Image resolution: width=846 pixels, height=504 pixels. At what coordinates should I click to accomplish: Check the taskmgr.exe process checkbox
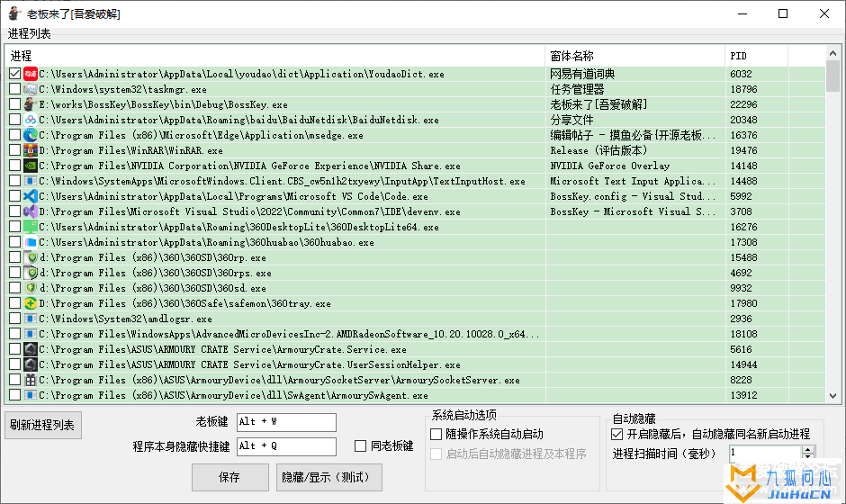[15, 89]
